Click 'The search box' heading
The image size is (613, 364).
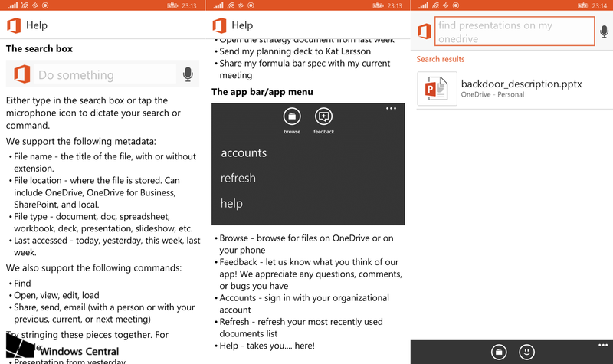[x=39, y=49]
